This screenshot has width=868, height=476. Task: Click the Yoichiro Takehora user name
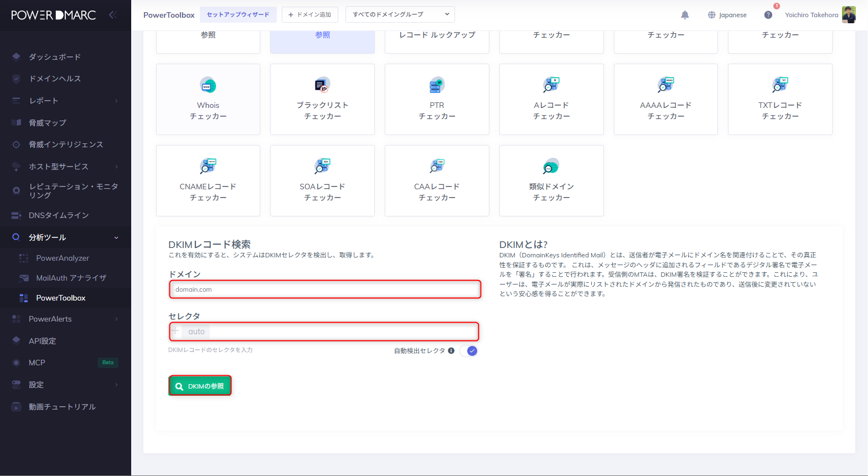[812, 15]
